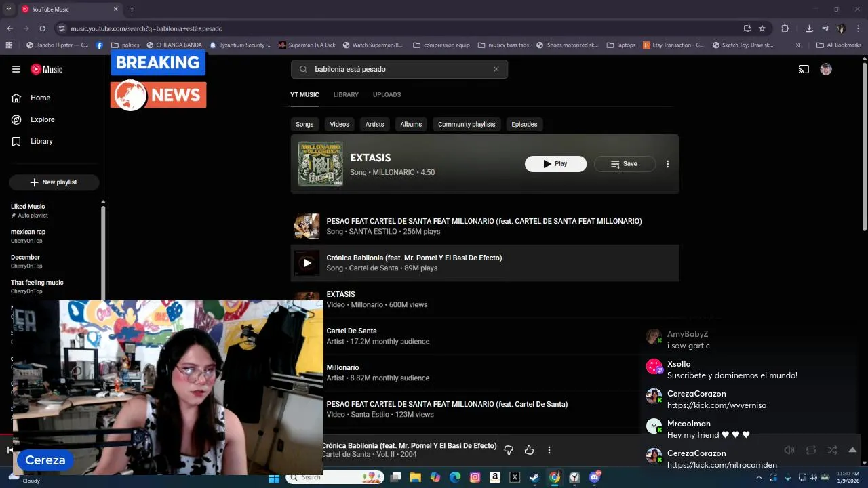868x488 pixels.
Task: Click the address bar URL
Action: coord(146,28)
